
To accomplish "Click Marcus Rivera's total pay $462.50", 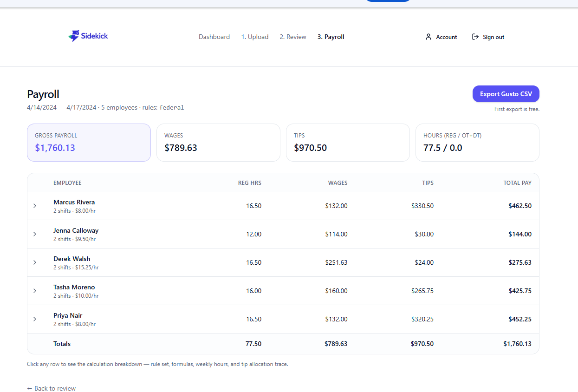I will click(520, 206).
